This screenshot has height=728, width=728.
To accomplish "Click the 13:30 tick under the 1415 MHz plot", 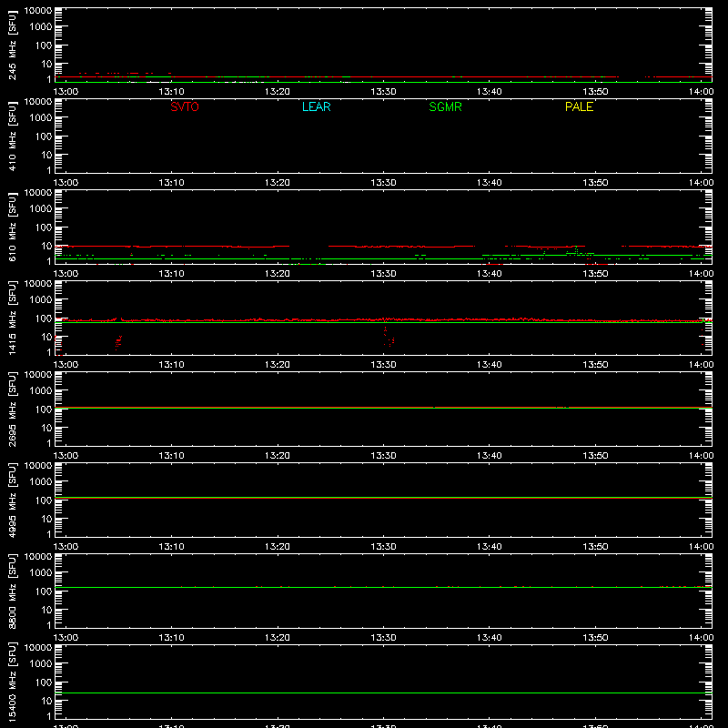I will click(x=383, y=365).
